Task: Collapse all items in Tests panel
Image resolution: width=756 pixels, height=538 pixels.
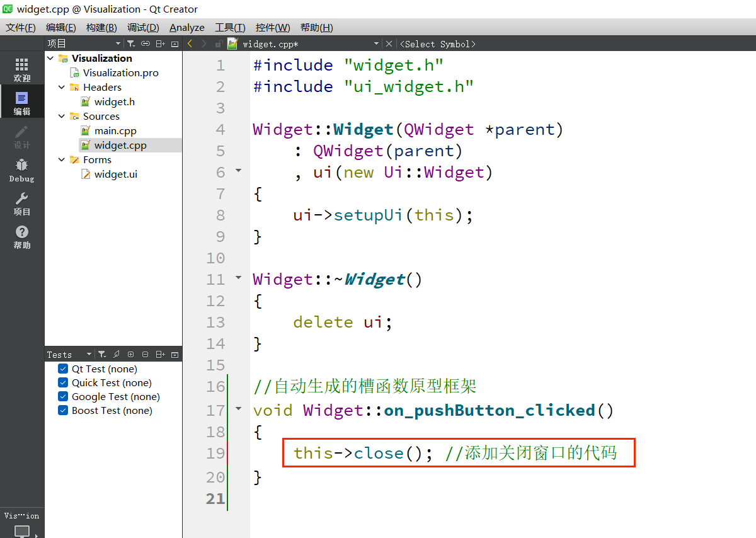Action: (x=146, y=355)
